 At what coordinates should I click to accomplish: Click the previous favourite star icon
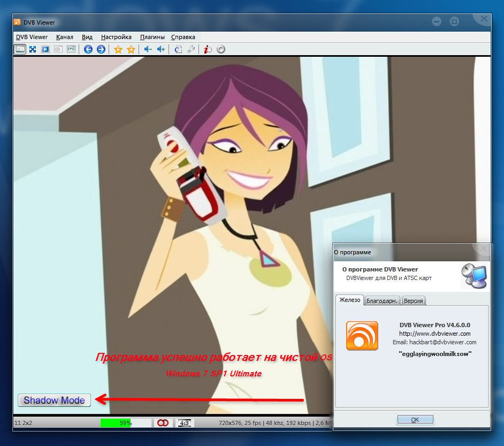click(118, 49)
